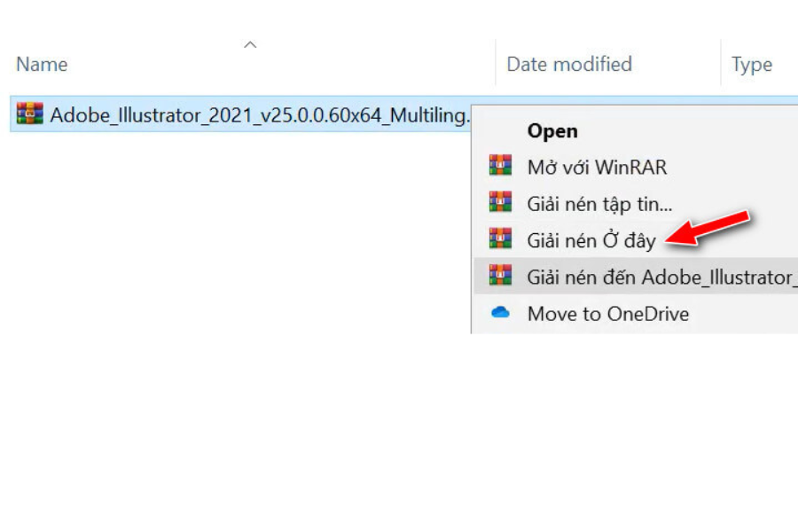Image resolution: width=798 pixels, height=532 pixels.
Task: Click divider between Date modified and Type columns
Action: pos(721,64)
